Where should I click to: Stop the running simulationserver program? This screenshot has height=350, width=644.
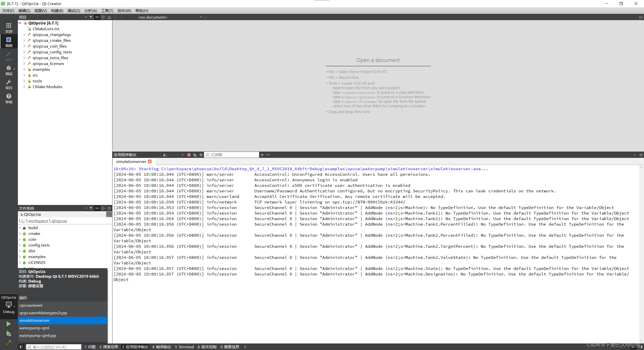(x=189, y=155)
